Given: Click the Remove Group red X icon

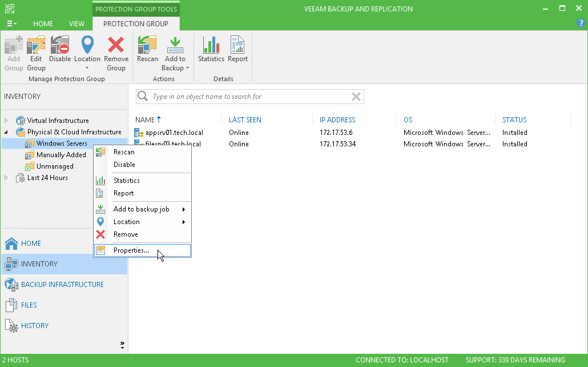Looking at the screenshot, I should tap(116, 45).
